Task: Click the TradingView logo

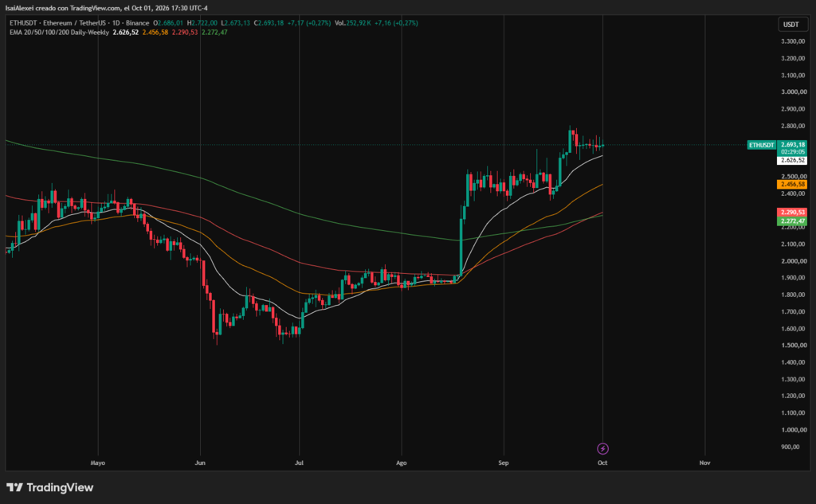Action: click(50, 487)
